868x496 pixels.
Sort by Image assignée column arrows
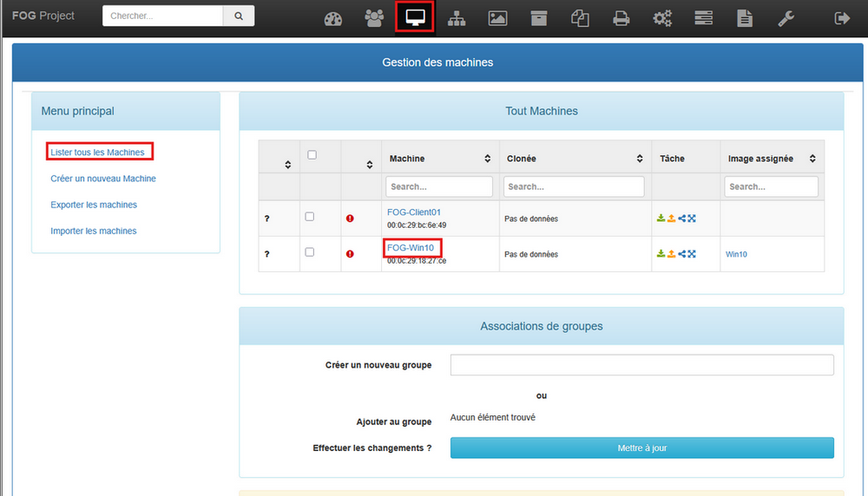812,159
